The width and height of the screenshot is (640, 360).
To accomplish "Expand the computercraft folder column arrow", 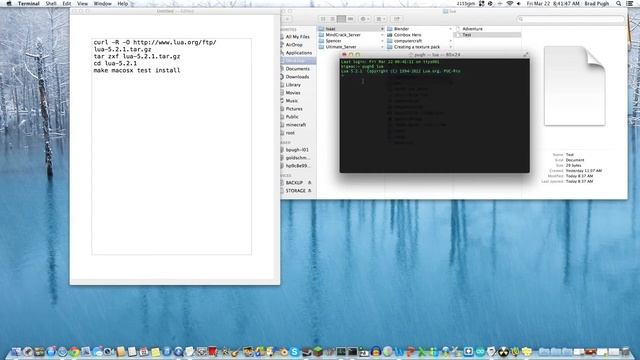I will pos(451,41).
